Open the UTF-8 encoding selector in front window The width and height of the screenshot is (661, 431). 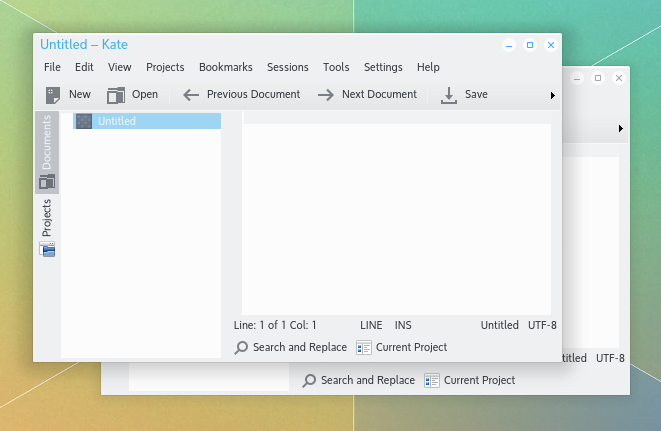[x=542, y=325]
